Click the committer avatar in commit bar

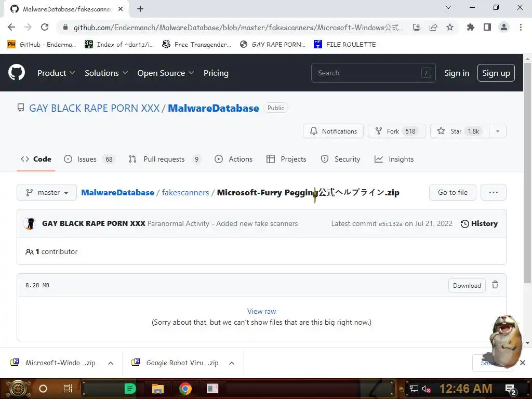(x=30, y=223)
